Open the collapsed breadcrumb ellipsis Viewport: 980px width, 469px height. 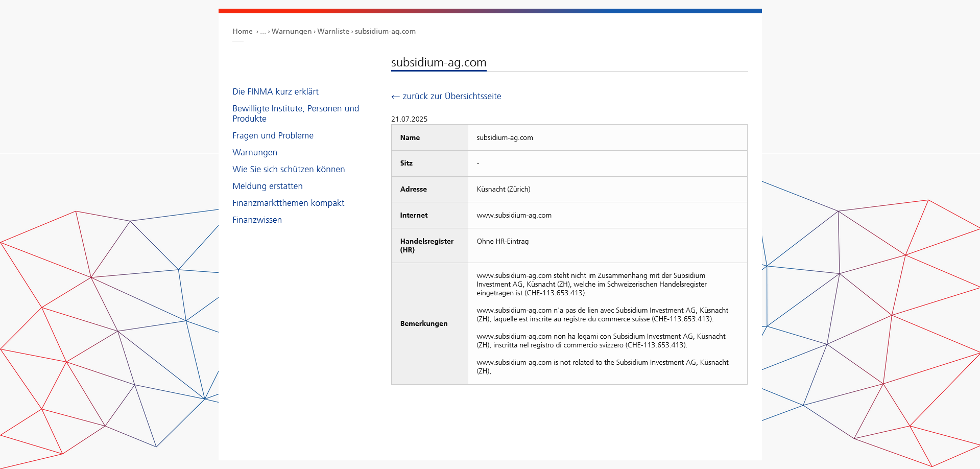(x=263, y=32)
